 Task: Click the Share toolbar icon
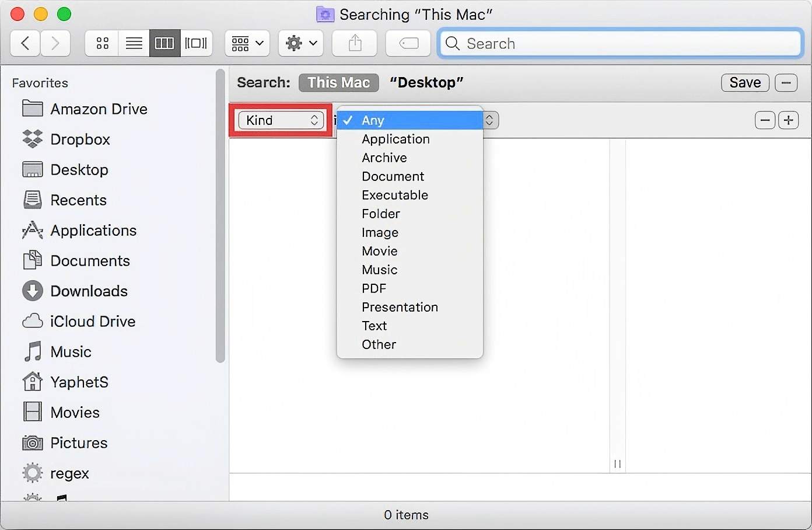pyautogui.click(x=355, y=43)
